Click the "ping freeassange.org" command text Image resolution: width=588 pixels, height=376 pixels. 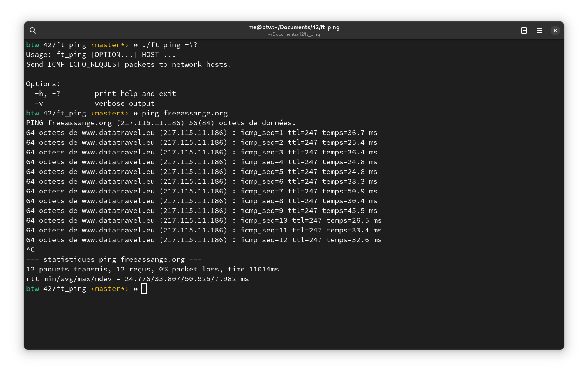click(184, 113)
